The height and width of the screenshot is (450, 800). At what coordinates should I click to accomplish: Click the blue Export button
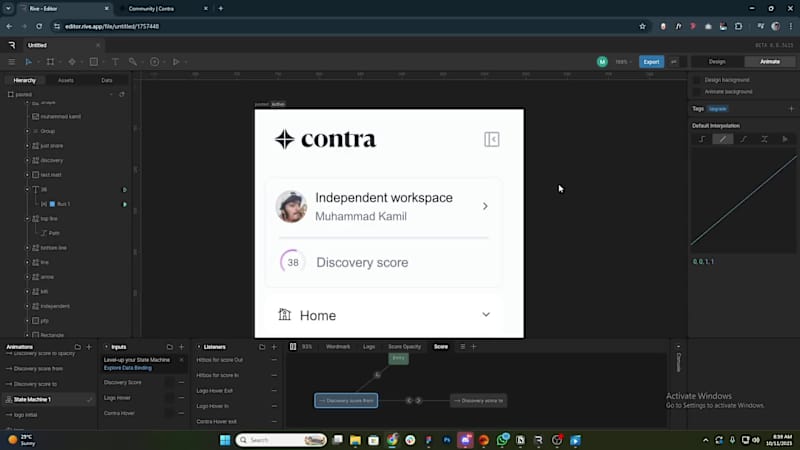[x=652, y=62]
